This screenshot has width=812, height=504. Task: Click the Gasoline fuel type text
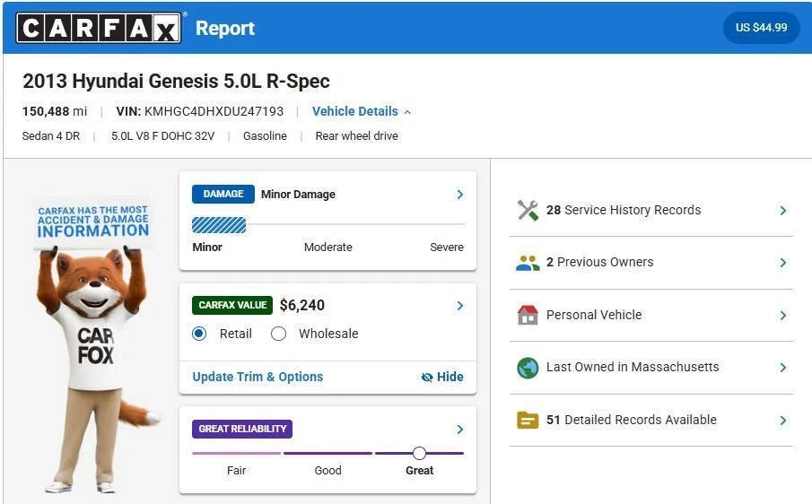(x=266, y=136)
